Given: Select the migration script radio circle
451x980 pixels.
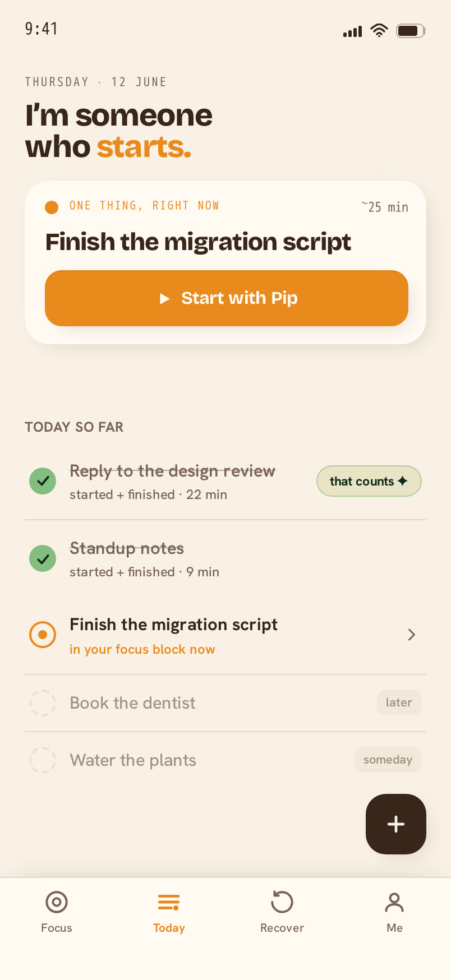Looking at the screenshot, I should (x=43, y=635).
